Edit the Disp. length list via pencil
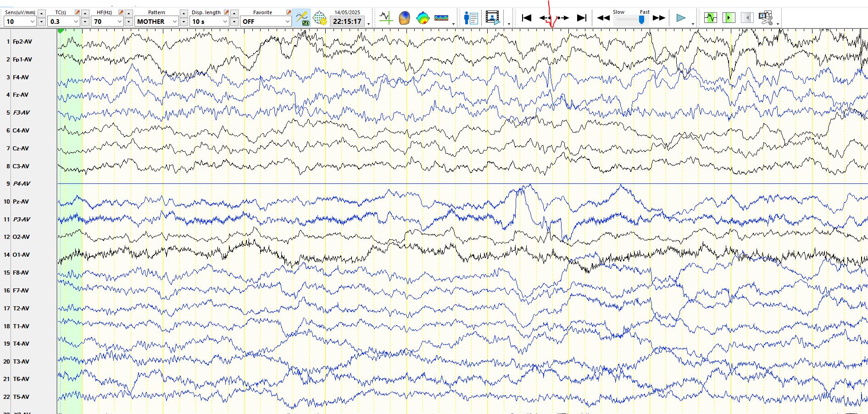The height and width of the screenshot is (414, 868). [226, 12]
